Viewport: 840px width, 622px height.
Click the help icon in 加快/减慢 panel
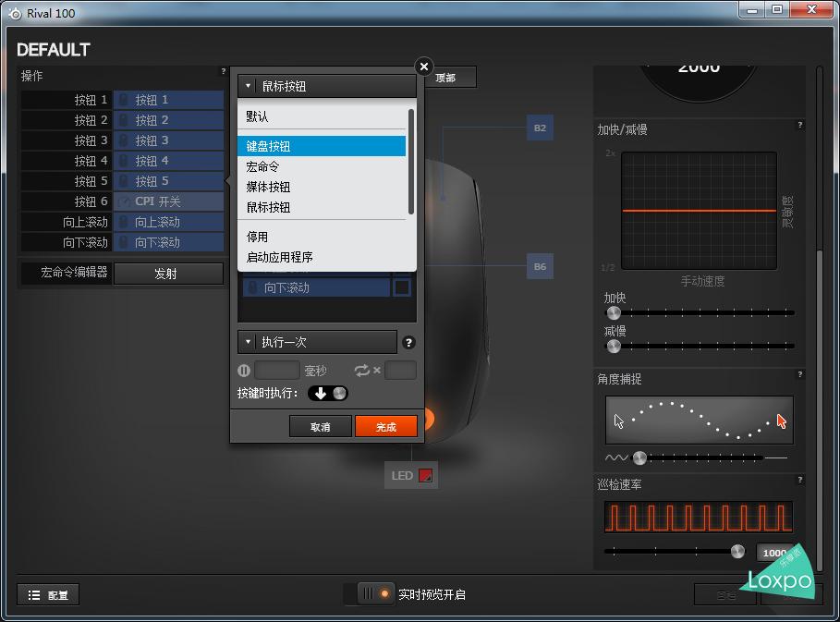[x=799, y=126]
